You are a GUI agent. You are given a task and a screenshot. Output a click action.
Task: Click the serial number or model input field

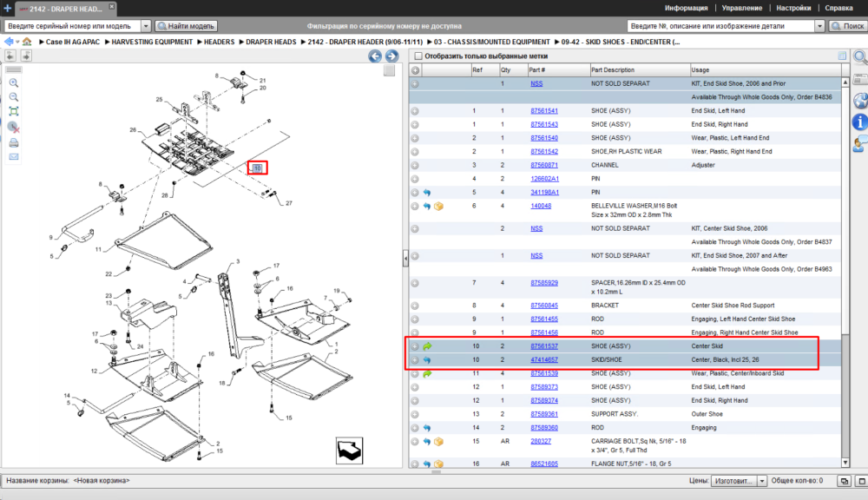[x=73, y=26]
